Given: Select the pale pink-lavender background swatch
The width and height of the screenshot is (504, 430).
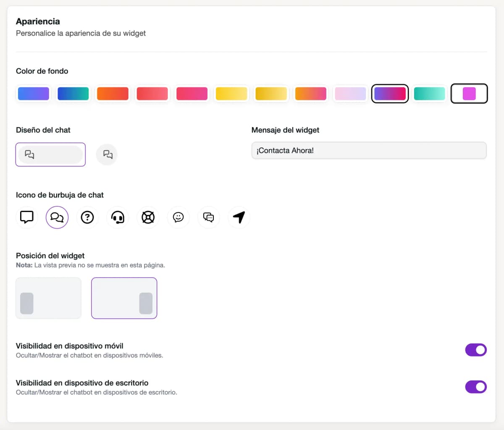Looking at the screenshot, I should tap(350, 93).
